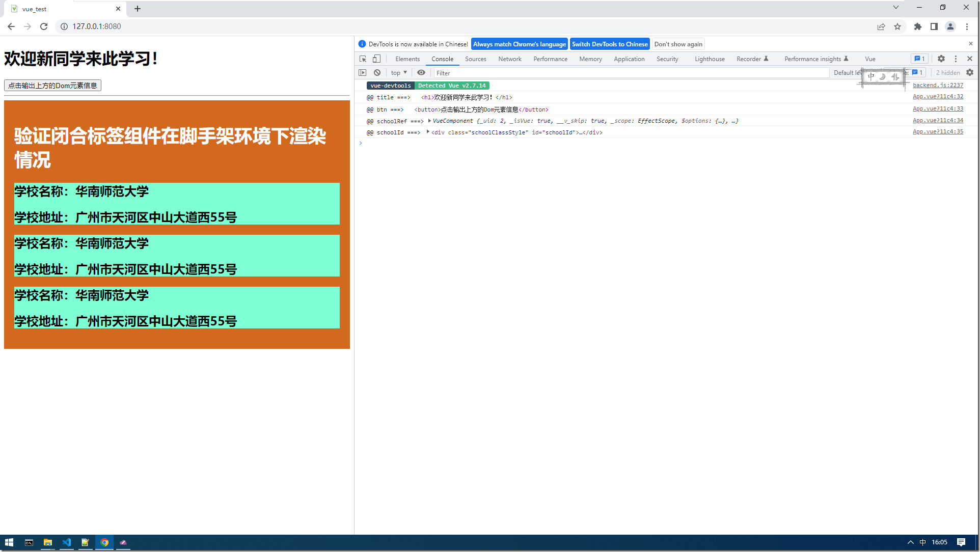Share this page icon
This screenshot has height=552, width=980.
coord(881,26)
